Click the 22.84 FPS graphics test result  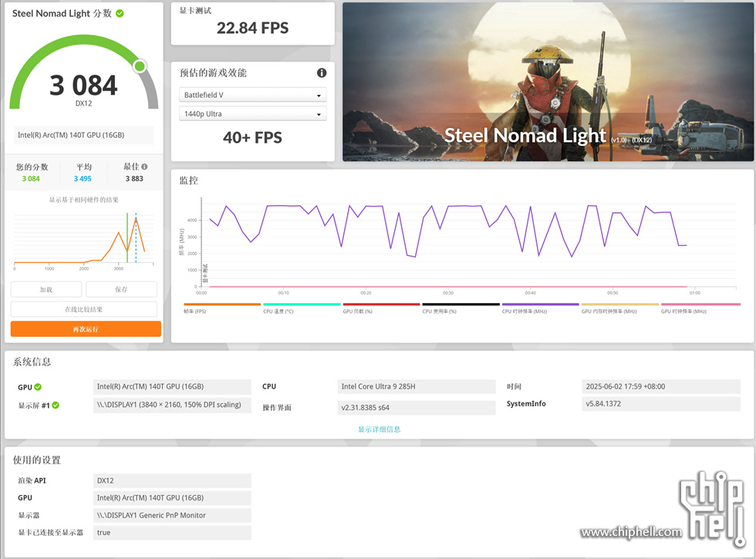coord(253,28)
